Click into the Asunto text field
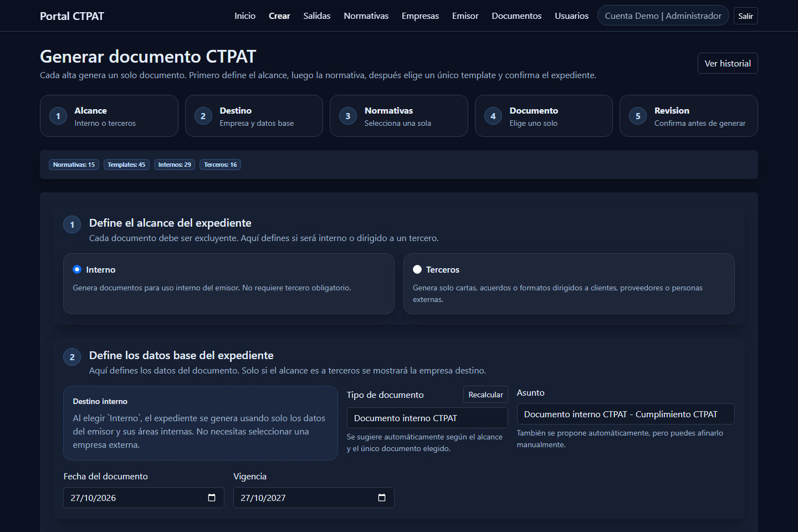 pos(626,414)
